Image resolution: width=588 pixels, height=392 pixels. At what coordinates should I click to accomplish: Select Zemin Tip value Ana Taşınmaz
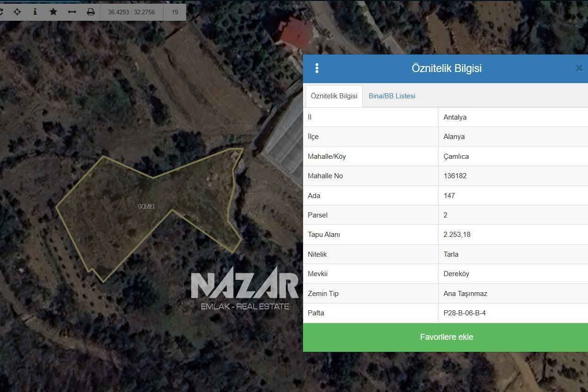(x=465, y=294)
